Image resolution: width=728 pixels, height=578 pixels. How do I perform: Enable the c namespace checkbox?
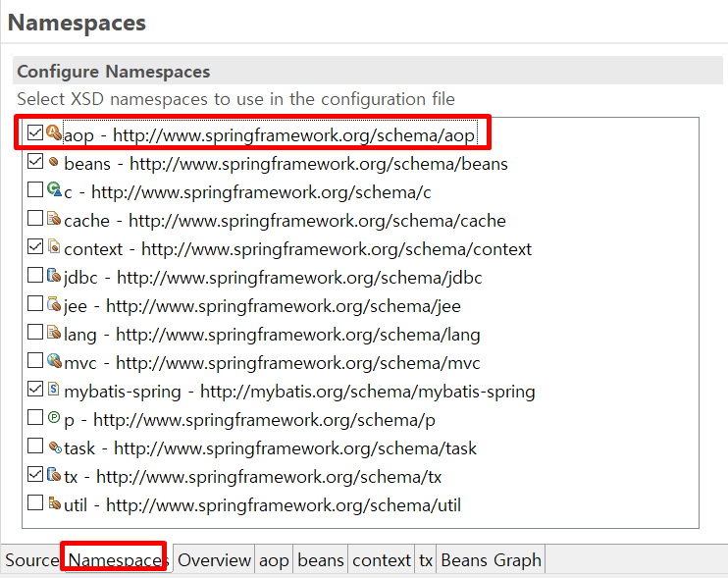pyautogui.click(x=35, y=189)
